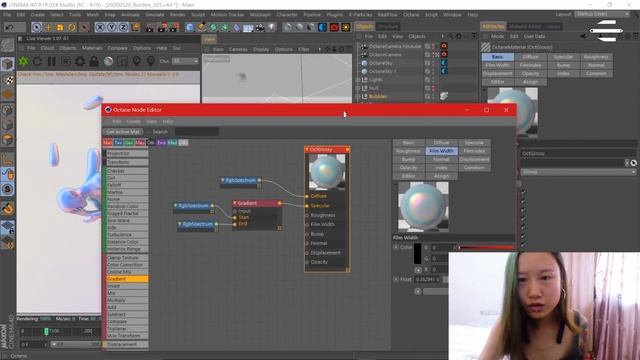Click the red R color slider

click(486, 247)
